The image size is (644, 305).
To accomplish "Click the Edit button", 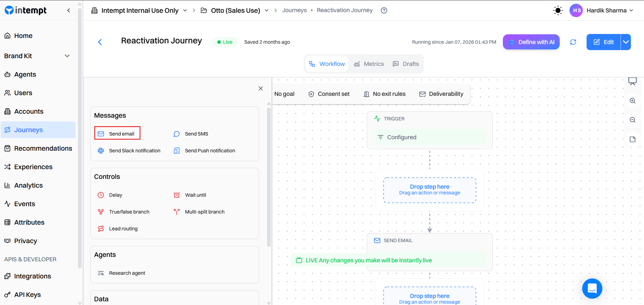I will point(604,42).
